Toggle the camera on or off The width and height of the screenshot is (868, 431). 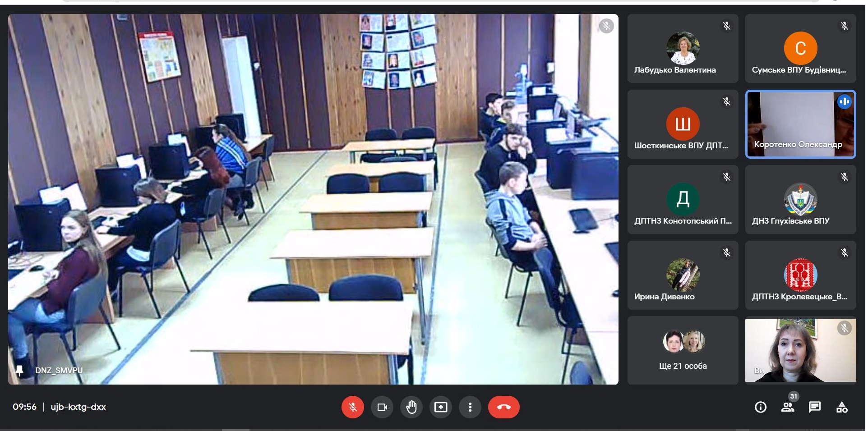coord(382,407)
